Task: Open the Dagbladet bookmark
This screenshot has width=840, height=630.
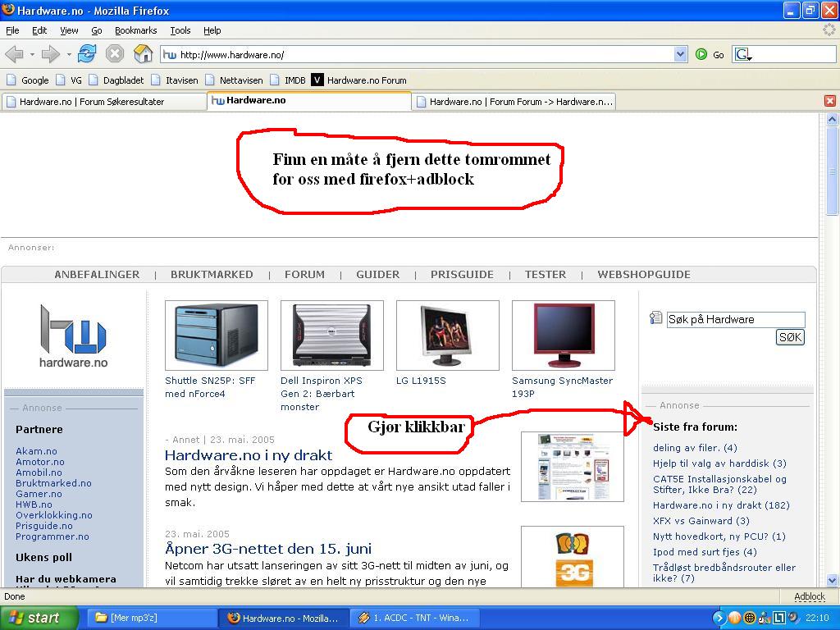Action: coord(116,80)
